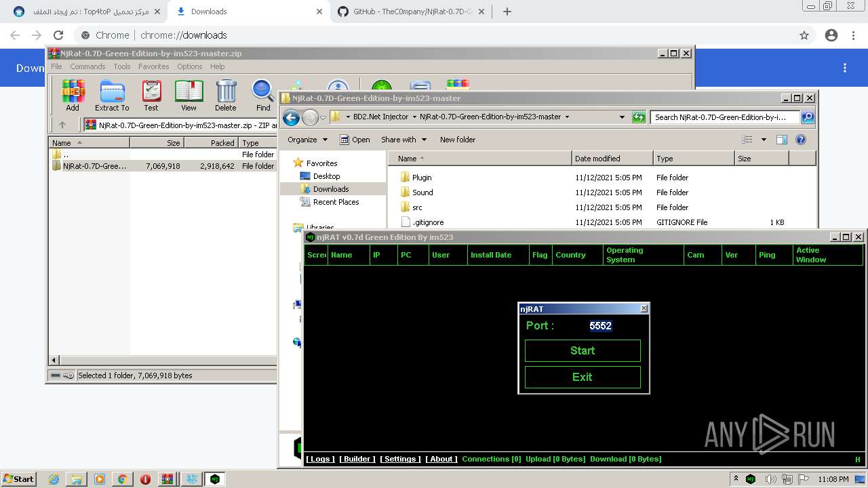
Task: Switch to WinRAR taskbar icon
Action: click(167, 479)
